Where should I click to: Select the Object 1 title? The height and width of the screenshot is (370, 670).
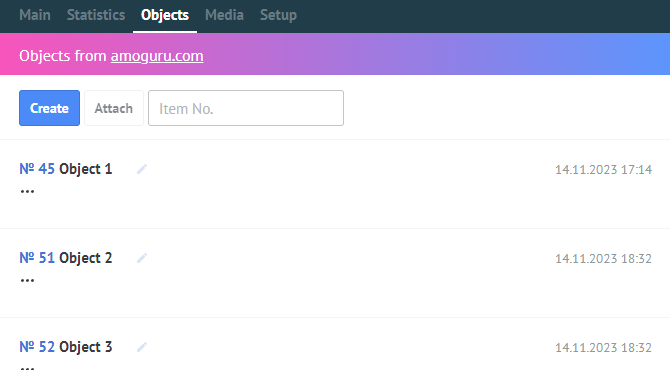(x=85, y=169)
